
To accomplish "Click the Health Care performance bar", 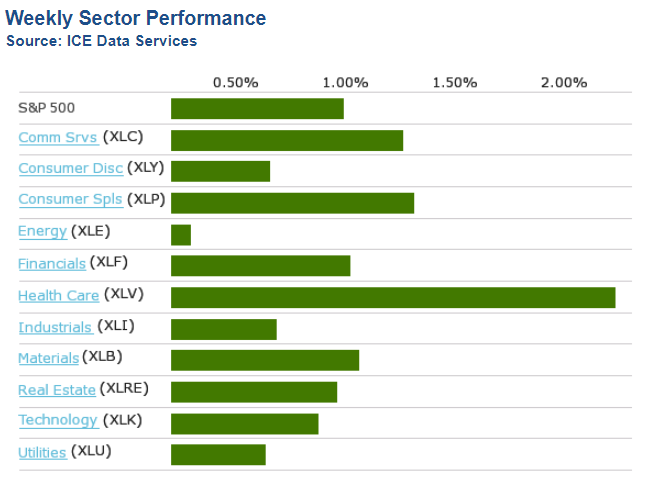I will coord(393,297).
